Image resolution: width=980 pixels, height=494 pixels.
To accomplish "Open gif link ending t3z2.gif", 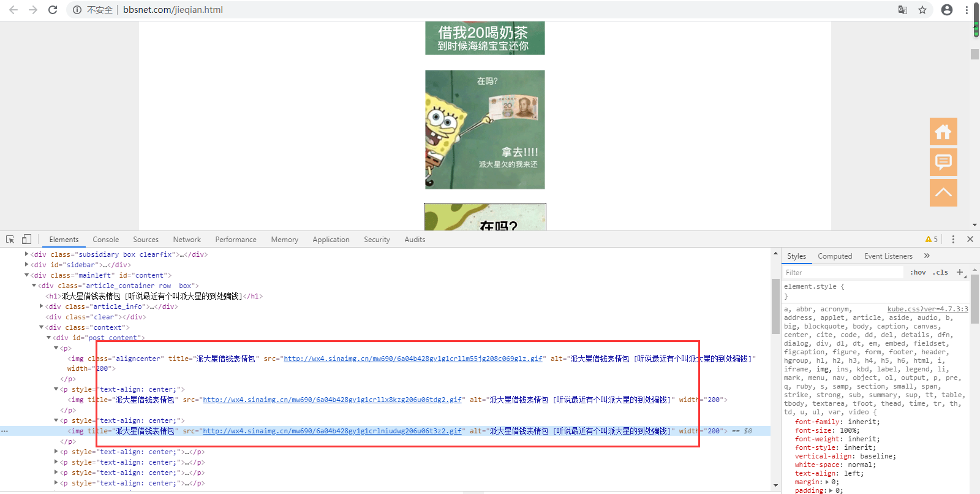I will coord(332,431).
